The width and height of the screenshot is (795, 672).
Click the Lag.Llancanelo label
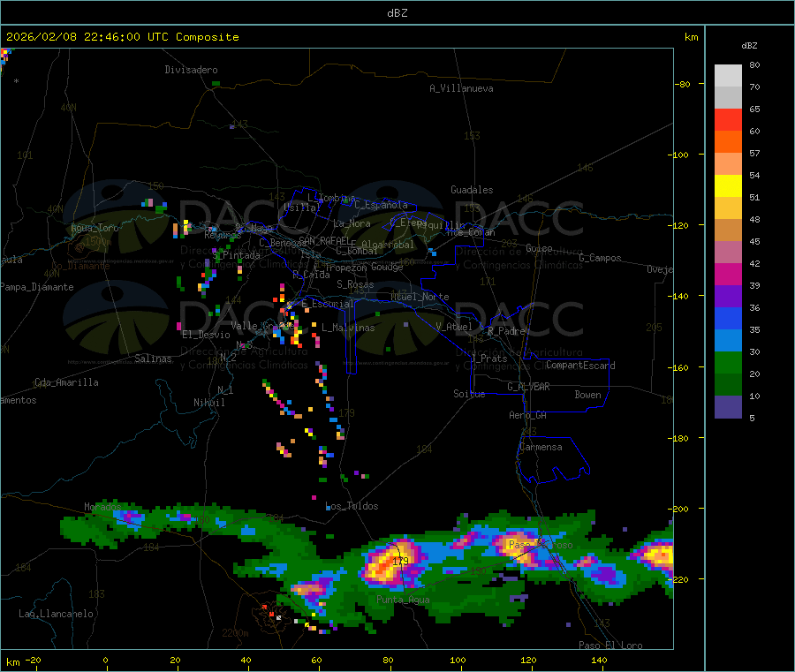pos(56,614)
